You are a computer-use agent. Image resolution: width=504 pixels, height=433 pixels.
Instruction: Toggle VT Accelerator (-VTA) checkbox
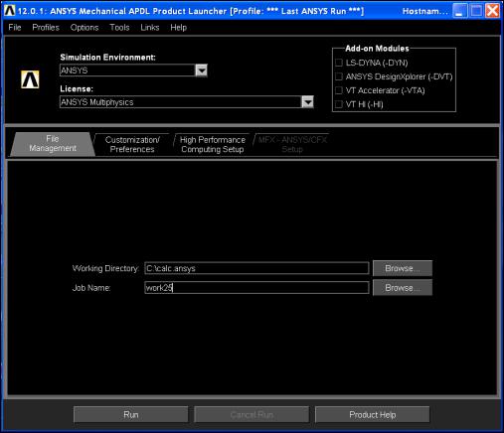click(339, 90)
